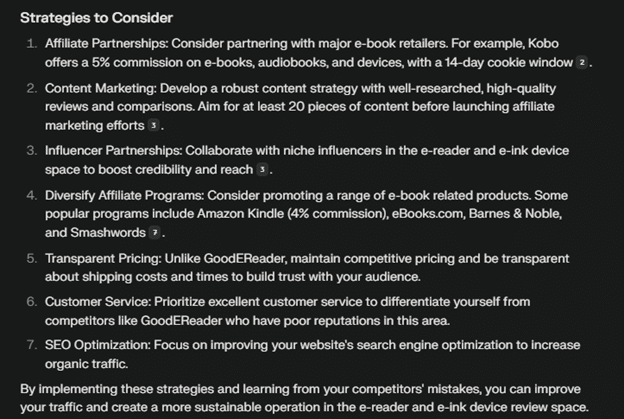624x419 pixels.
Task: Open citation 3 after "marketing efforts"
Action: point(154,126)
